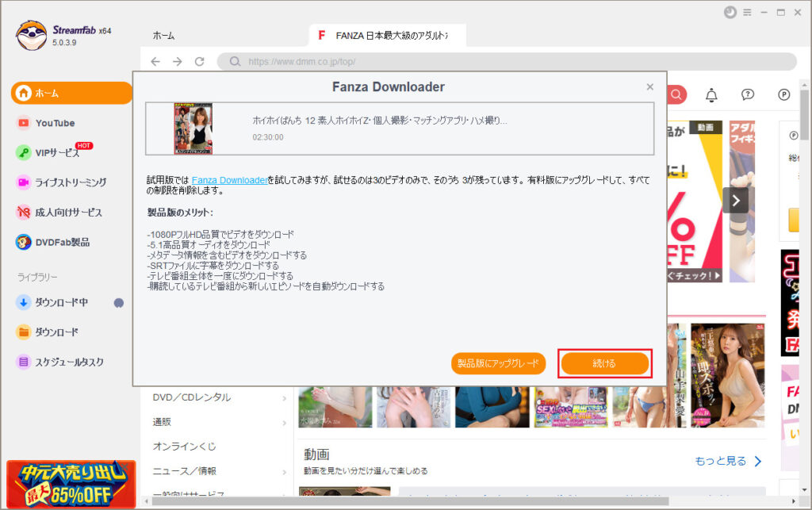Advance the banner carousel right arrow
Viewport: 812px width, 510px height.
click(735, 201)
